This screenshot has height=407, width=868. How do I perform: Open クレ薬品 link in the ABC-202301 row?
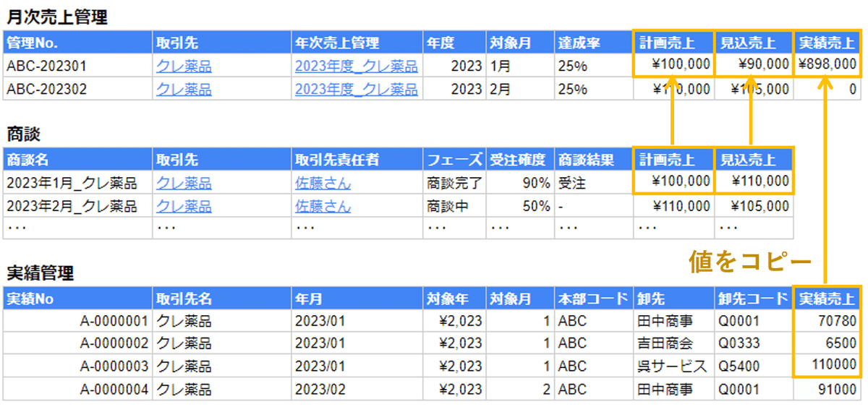184,67
